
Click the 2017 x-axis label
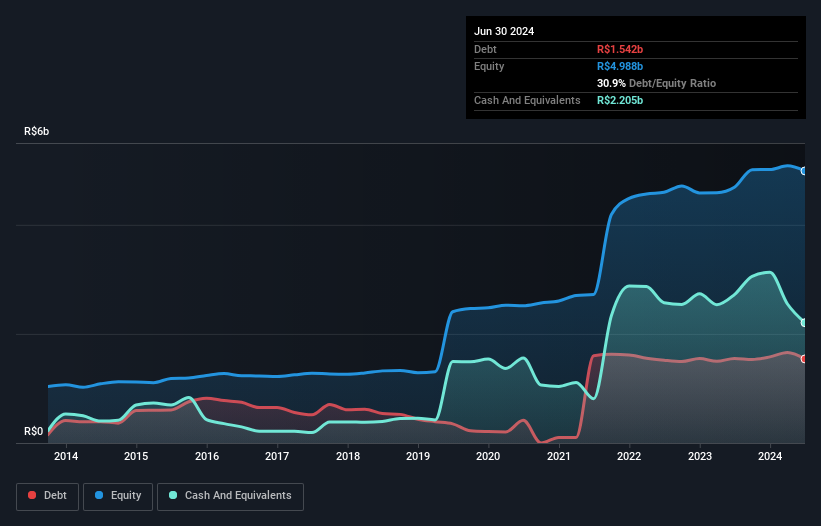[277, 456]
